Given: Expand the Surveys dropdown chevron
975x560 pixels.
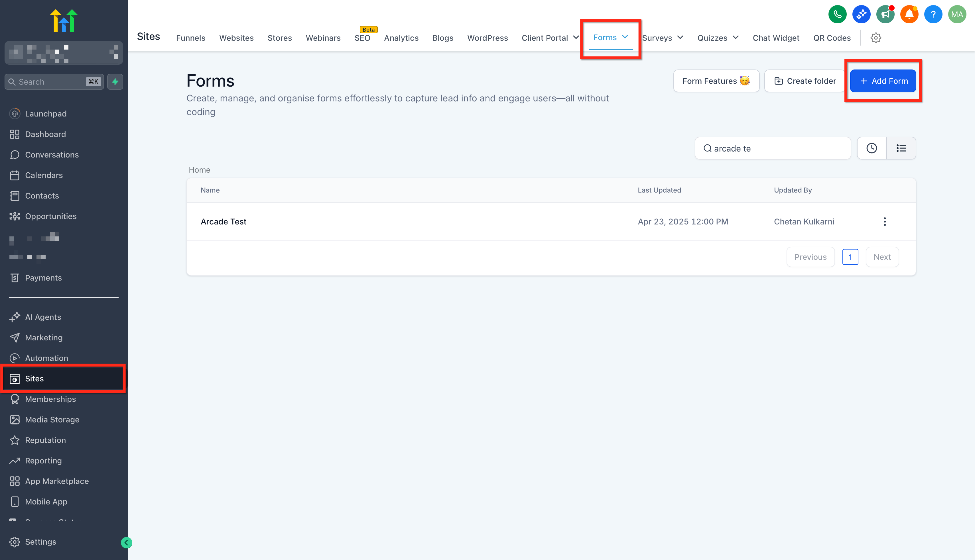Looking at the screenshot, I should [x=680, y=38].
